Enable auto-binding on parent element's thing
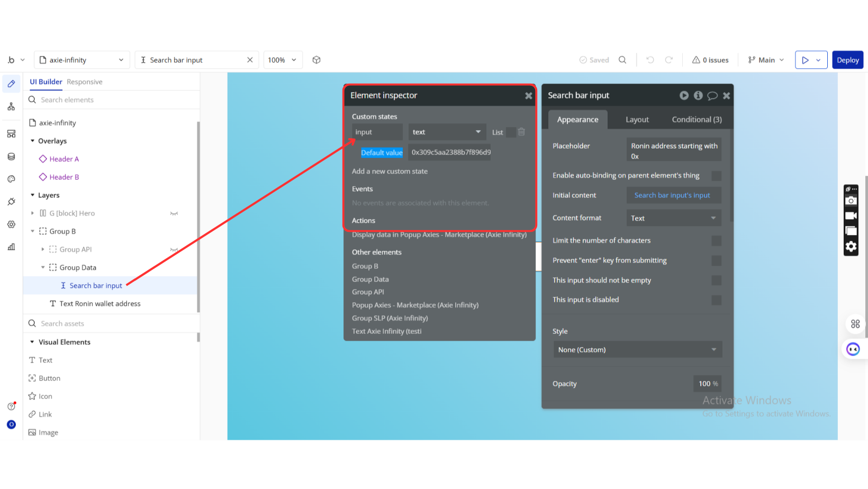This screenshot has height=489, width=868. (x=717, y=176)
